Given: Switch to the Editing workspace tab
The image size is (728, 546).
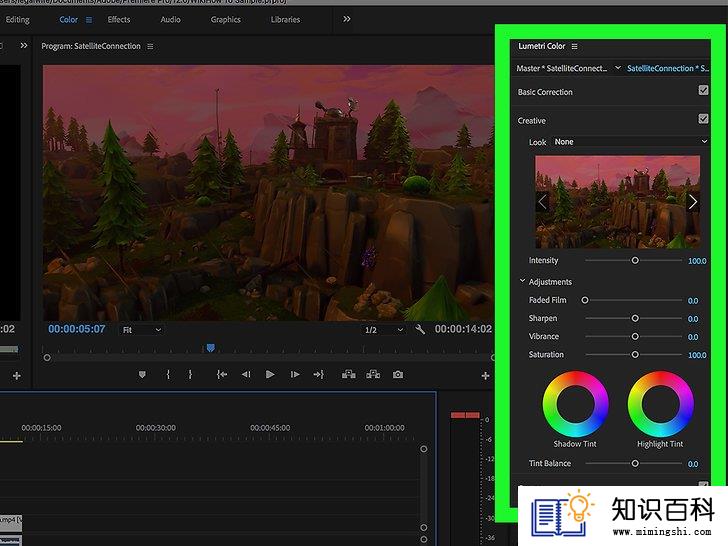Looking at the screenshot, I should tap(17, 20).
